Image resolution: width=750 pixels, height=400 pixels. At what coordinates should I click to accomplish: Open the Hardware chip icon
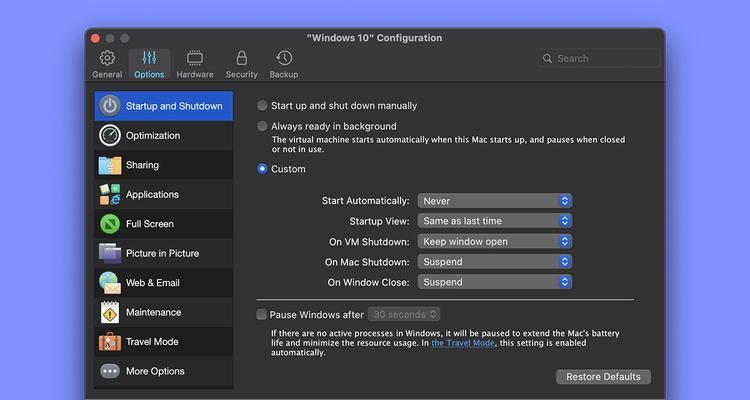(x=195, y=58)
